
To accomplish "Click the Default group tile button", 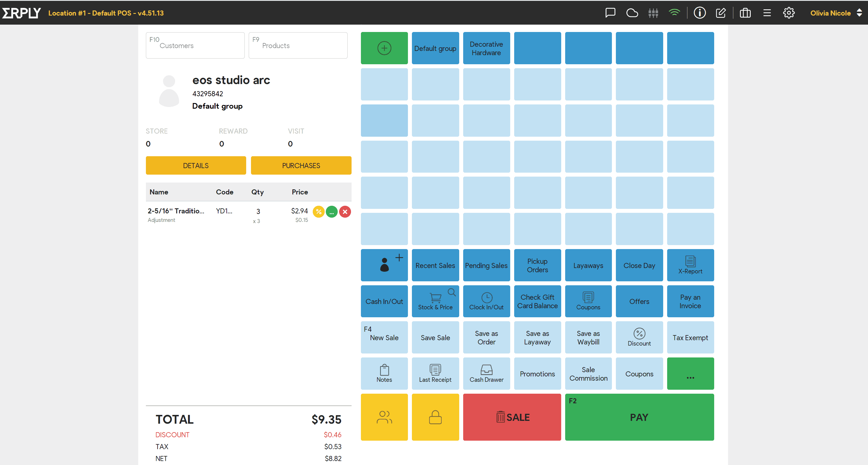I will [435, 48].
